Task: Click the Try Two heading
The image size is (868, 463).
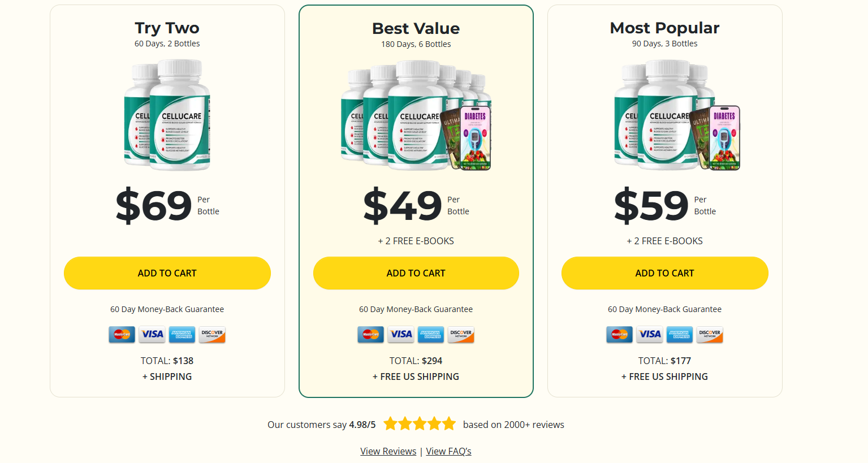Action: (167, 28)
